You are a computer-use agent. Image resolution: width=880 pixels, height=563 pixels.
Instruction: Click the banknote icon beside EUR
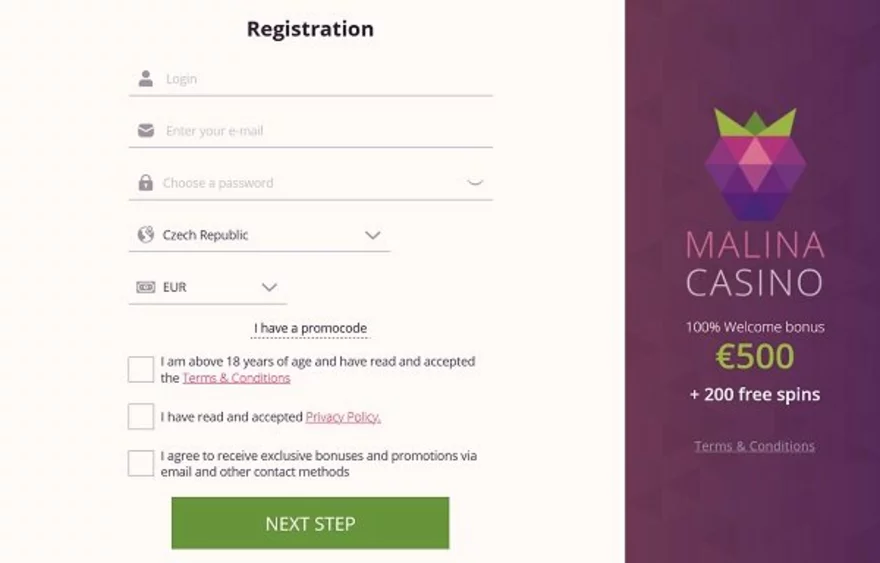146,287
